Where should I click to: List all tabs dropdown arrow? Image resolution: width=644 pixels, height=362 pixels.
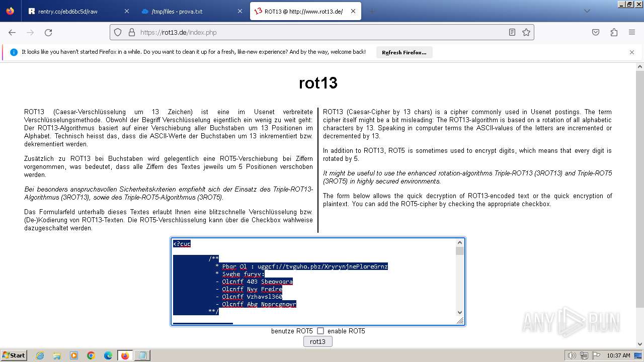587,11
